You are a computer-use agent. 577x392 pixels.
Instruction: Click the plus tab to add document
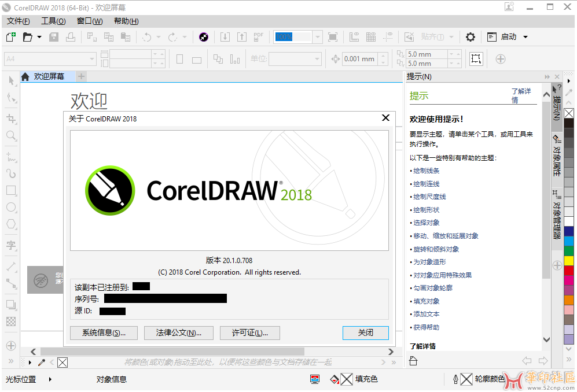tap(82, 76)
